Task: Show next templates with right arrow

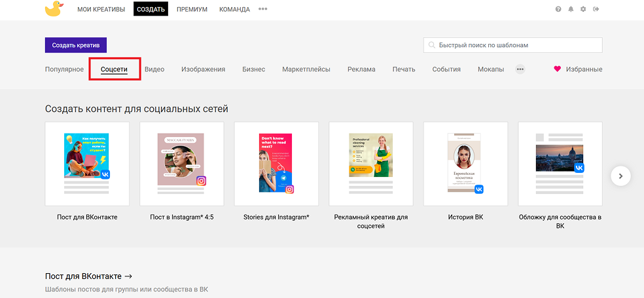Action: pyautogui.click(x=620, y=176)
